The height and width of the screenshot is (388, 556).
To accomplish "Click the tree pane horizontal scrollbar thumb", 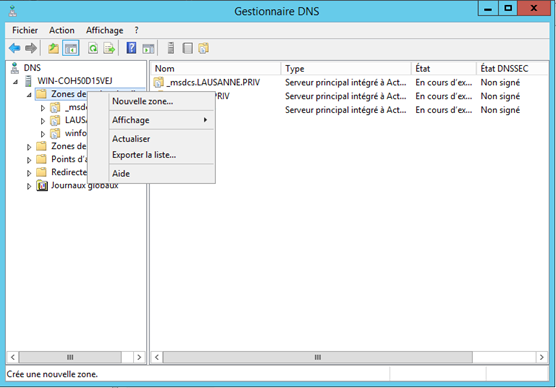I will pos(70,357).
